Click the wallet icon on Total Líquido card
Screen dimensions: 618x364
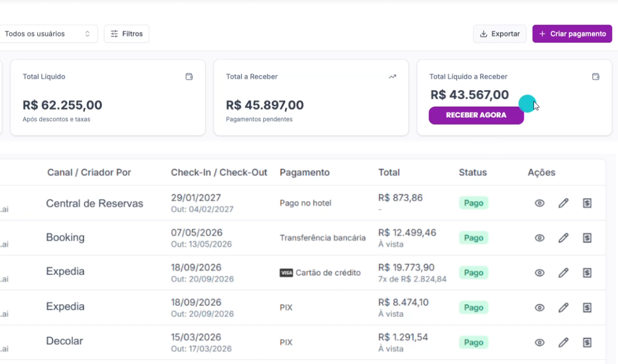[189, 77]
